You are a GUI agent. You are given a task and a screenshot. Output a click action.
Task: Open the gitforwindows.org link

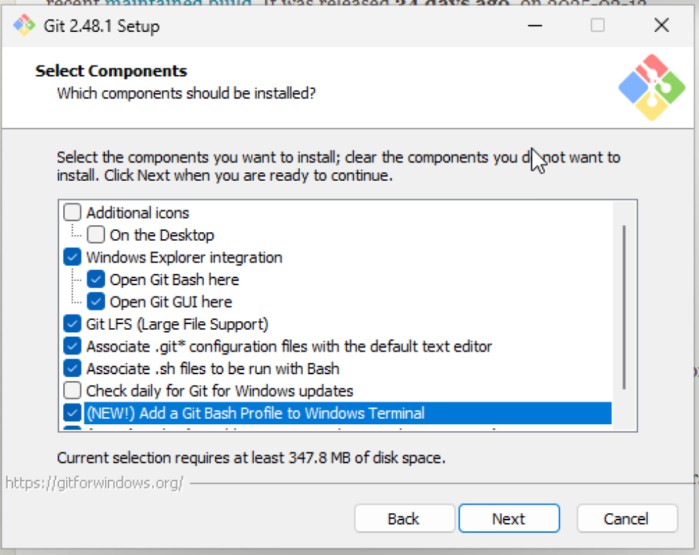point(95,483)
